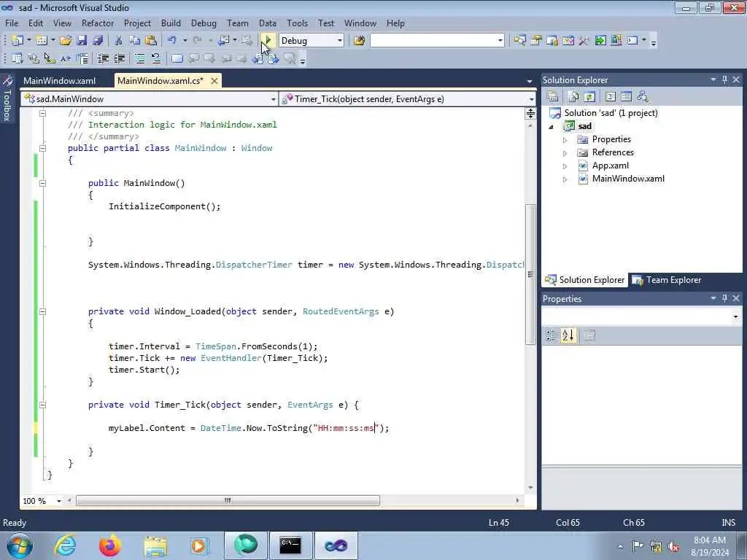Open the Properties panel object selector dropdown
The height and width of the screenshot is (560, 747).
pos(735,316)
